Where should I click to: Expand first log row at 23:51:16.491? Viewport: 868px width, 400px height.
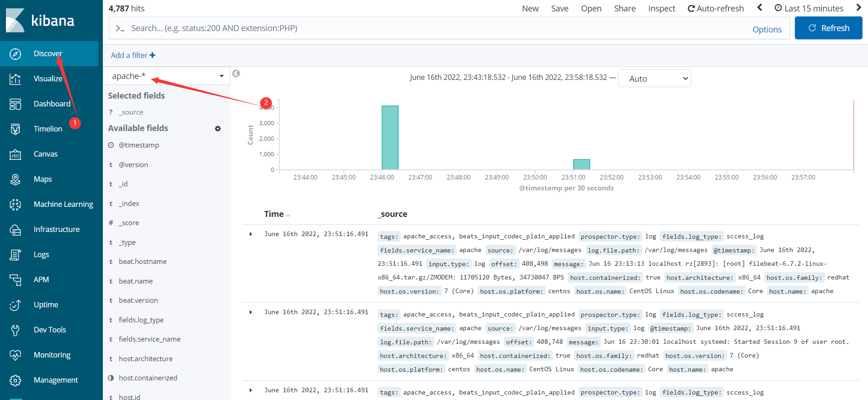pyautogui.click(x=250, y=234)
